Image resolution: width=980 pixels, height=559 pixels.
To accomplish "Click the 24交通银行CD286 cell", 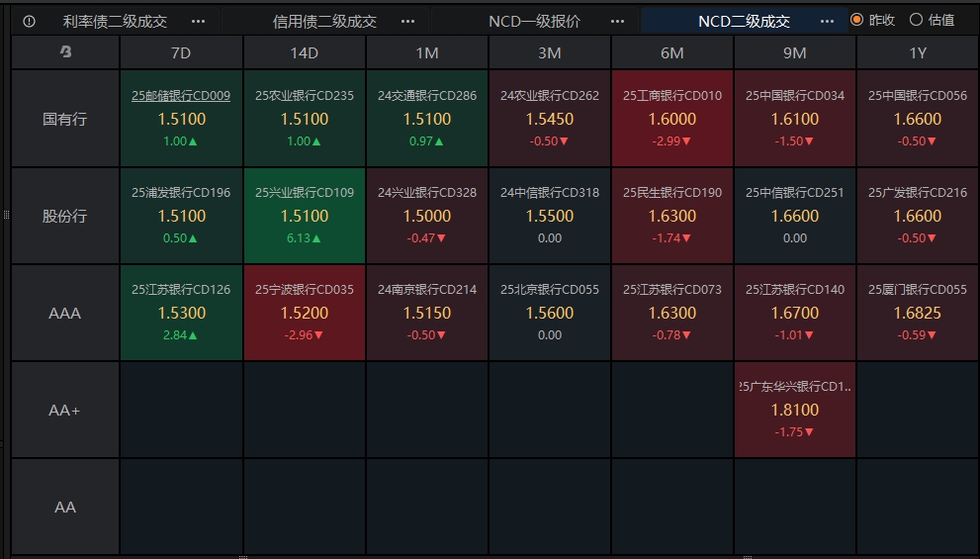I will 427,118.
